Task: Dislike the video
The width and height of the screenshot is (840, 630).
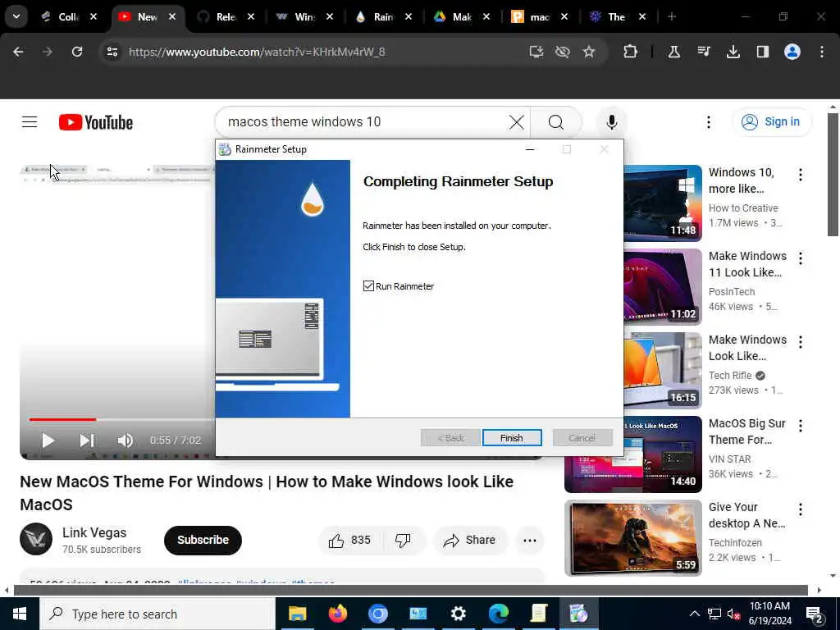Action: (403, 540)
